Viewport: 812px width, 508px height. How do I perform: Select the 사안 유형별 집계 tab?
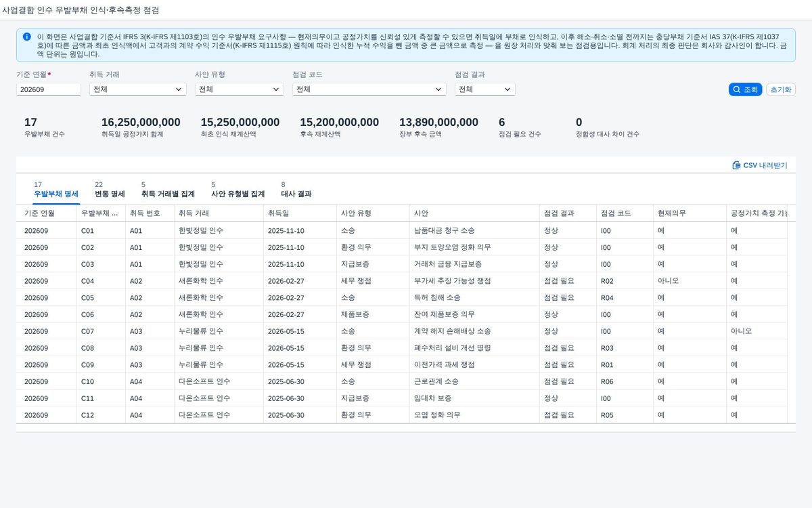[238, 190]
